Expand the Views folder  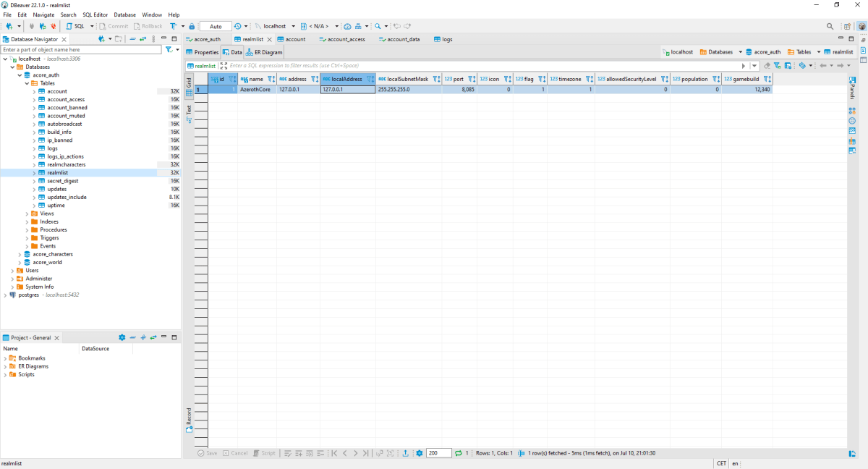click(x=27, y=214)
